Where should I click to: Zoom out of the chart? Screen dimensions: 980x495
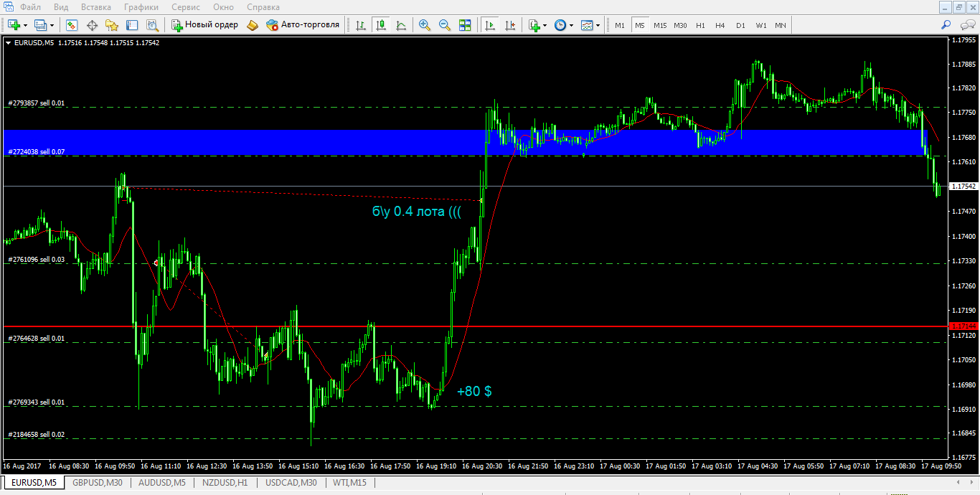[445, 25]
